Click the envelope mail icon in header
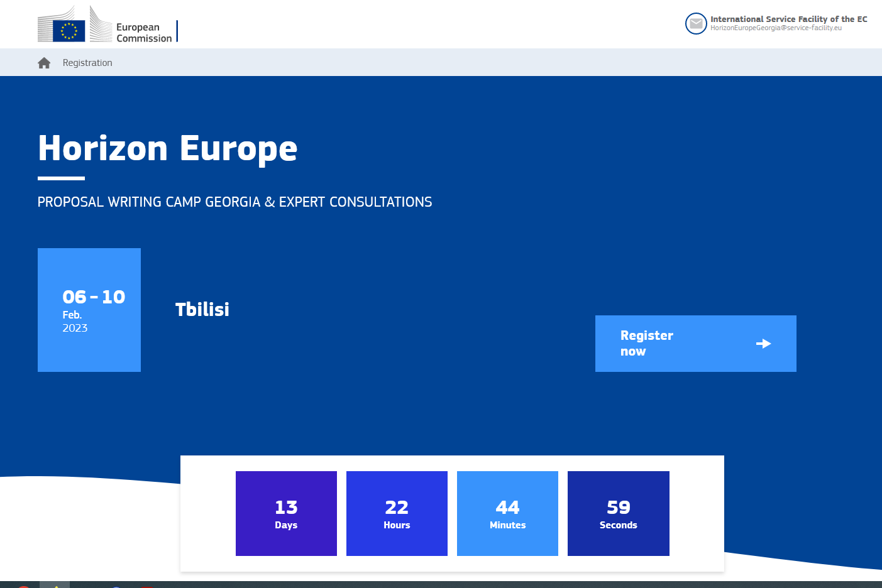 [696, 24]
